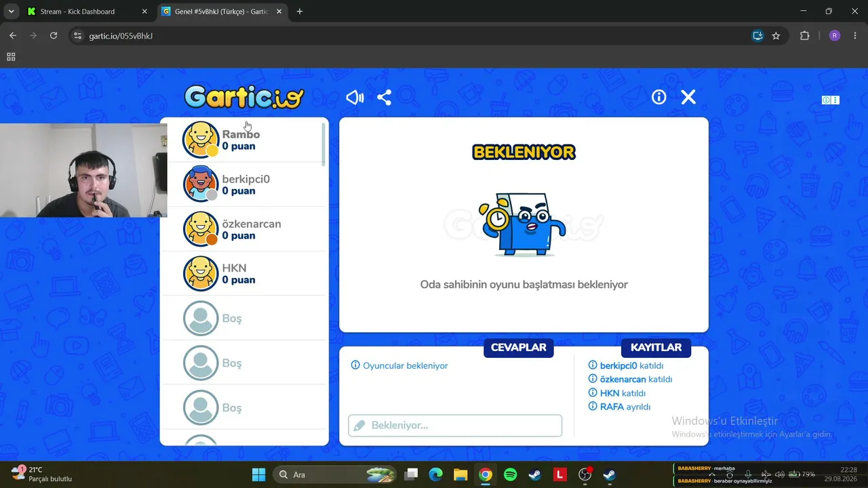This screenshot has height=488, width=868.
Task: Switch to the Stream - Kick Dashboard tab
Action: (x=87, y=12)
